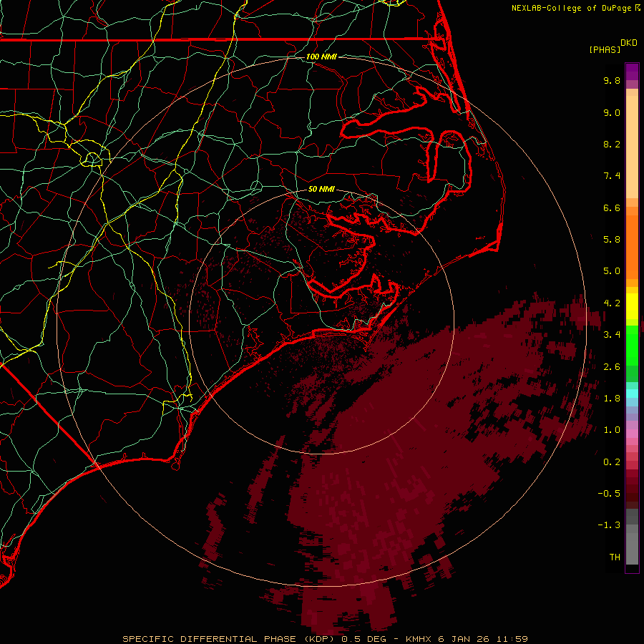Click the -0.5 scale value
This screenshot has width=644, height=644.
609,494
